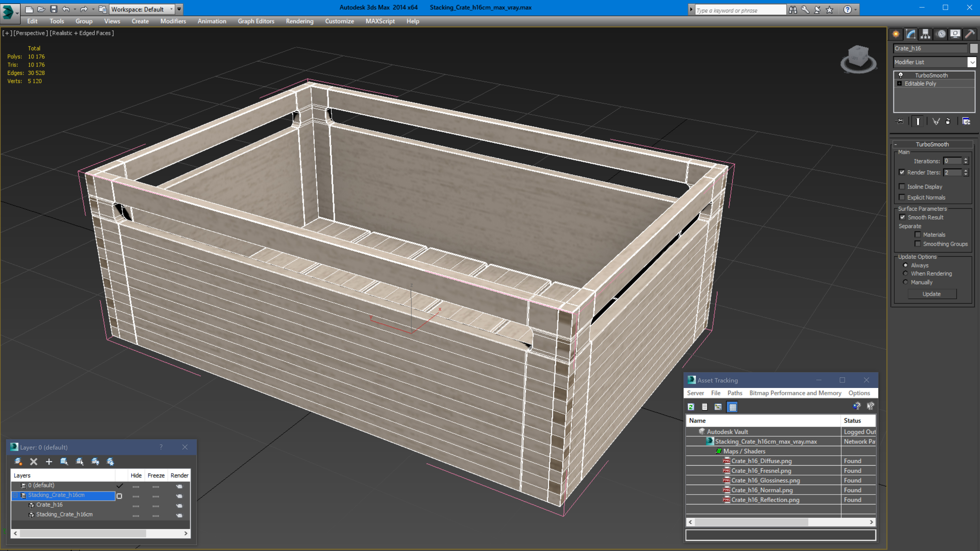Enable the Isoline Display checkbox
The image size is (980, 551).
(x=902, y=187)
